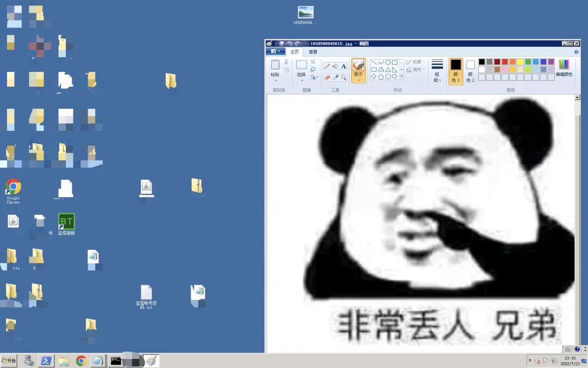Open the Customize Quick Access Toolbar dropdown

click(x=304, y=44)
